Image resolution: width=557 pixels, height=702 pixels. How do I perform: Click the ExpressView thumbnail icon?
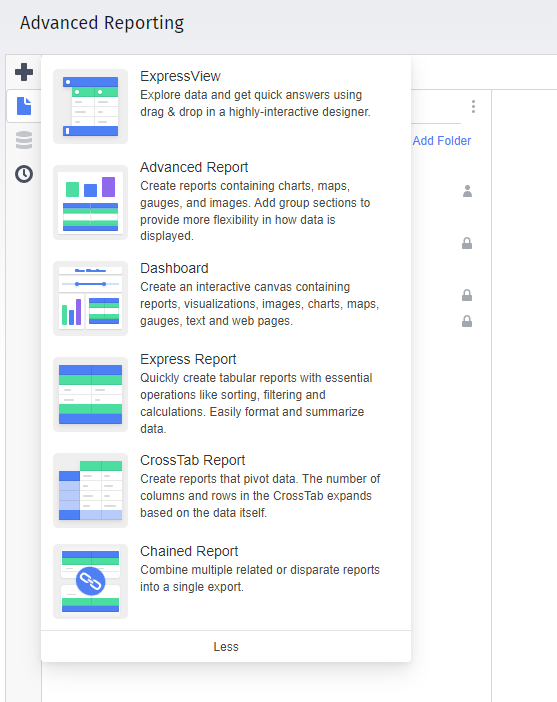(x=90, y=107)
